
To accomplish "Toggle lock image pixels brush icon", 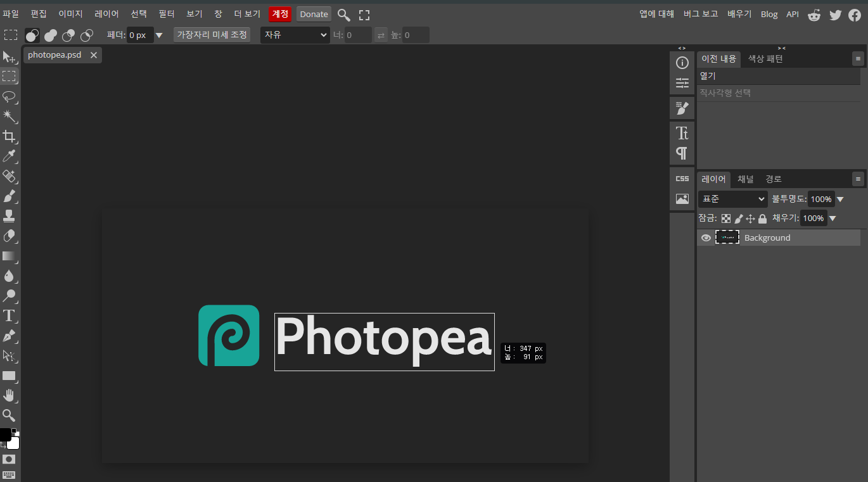I will (739, 219).
